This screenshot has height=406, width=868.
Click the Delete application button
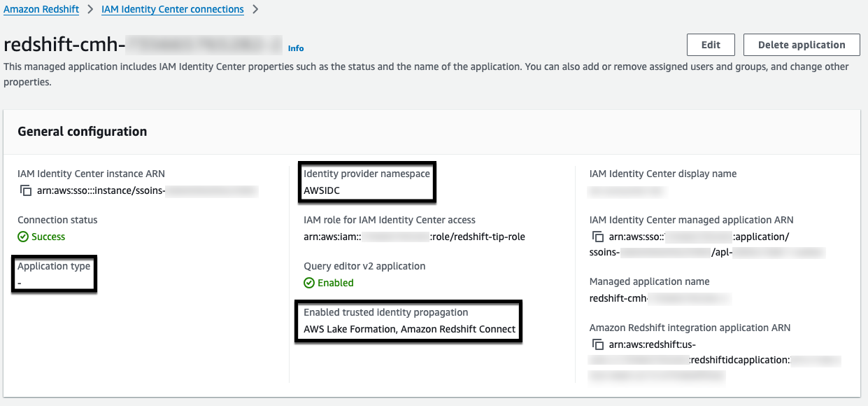[x=802, y=45]
